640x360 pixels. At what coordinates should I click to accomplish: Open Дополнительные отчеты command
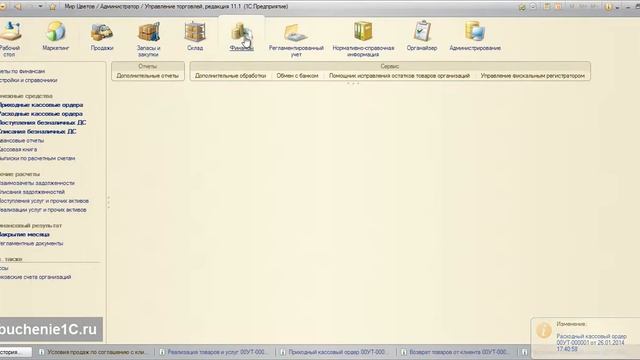pos(147,76)
